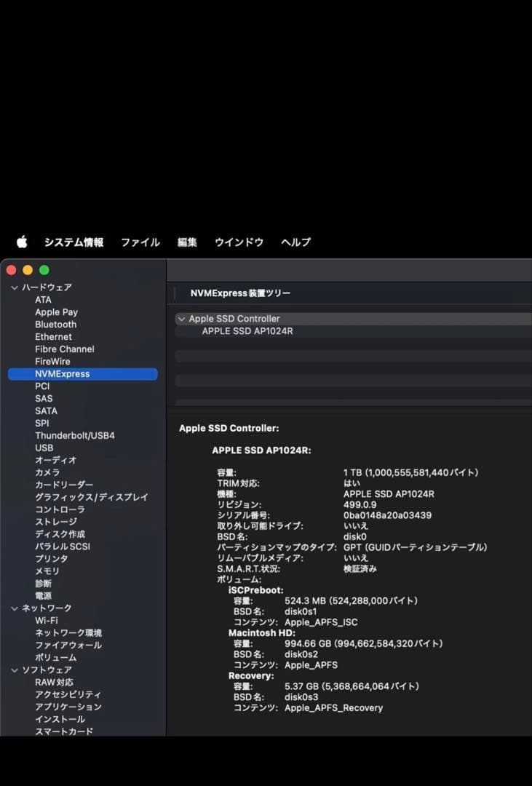The width and height of the screenshot is (532, 786).
Task: Select PCI in the sidebar
Action: pyautogui.click(x=42, y=386)
